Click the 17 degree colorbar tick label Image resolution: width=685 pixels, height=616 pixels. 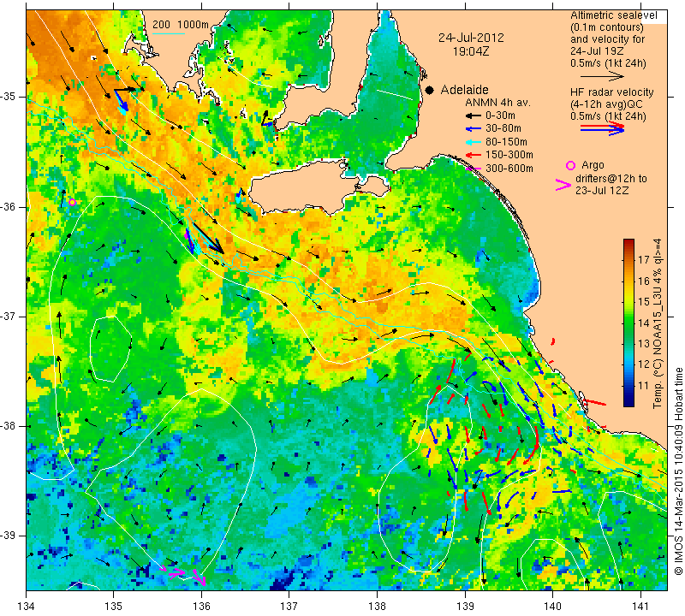point(644,260)
